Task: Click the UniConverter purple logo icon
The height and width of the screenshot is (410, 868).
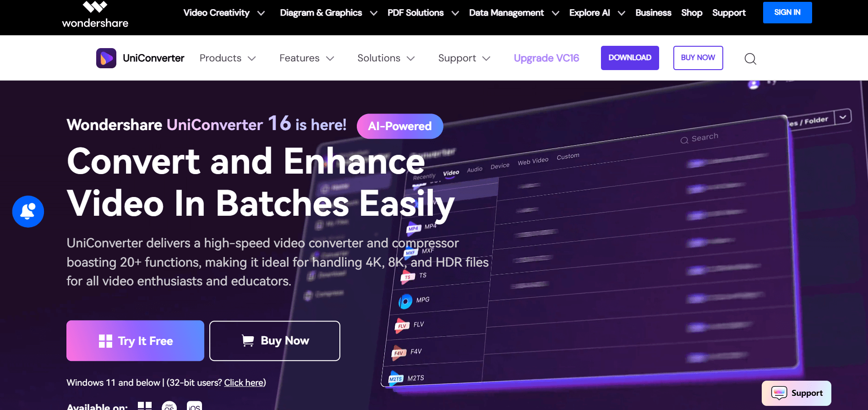Action: 106,58
